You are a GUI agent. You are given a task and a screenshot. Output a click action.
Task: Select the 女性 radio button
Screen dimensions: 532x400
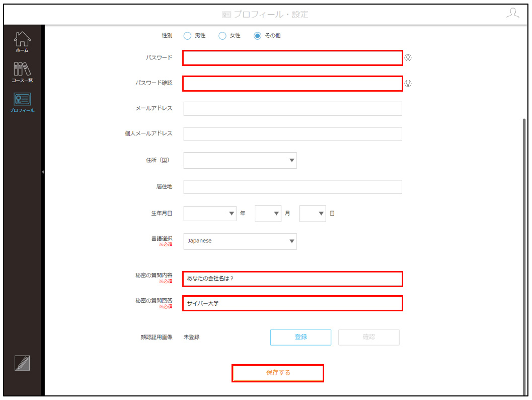(222, 36)
